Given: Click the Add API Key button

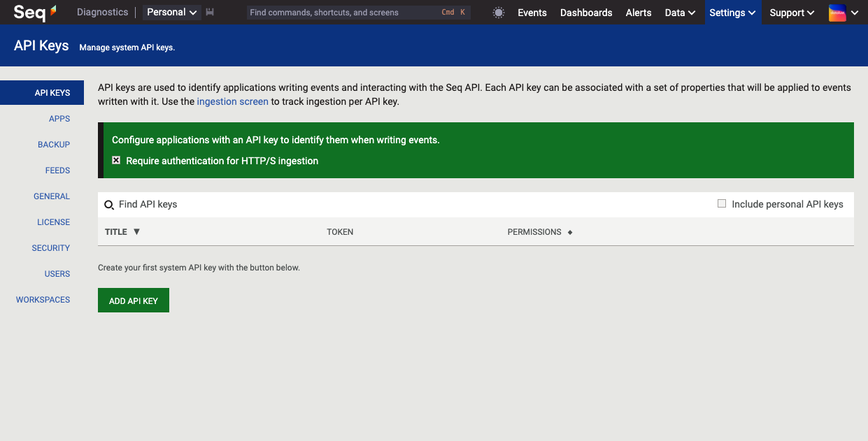Looking at the screenshot, I should (x=134, y=301).
